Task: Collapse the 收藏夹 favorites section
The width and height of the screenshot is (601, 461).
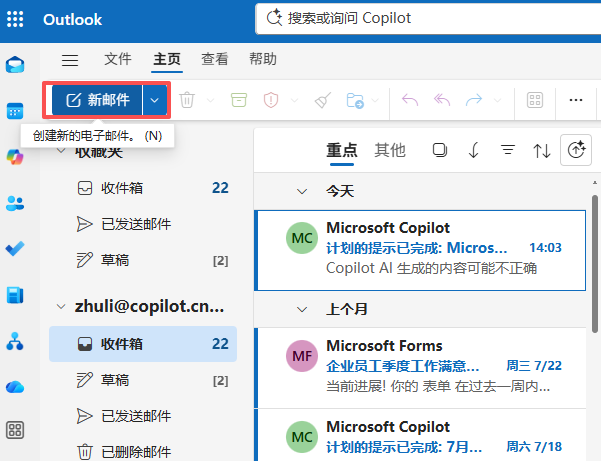Action: (61, 151)
